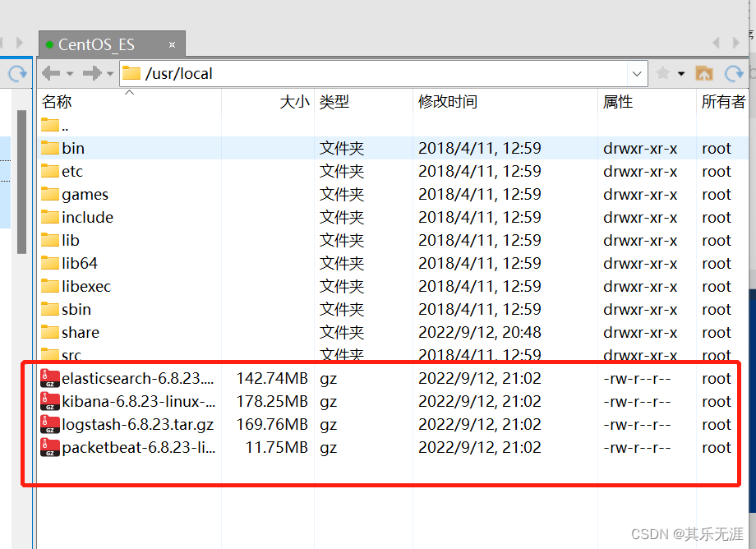The image size is (756, 549).
Task: Click the folder icon inside the address bar
Action: coord(131,73)
